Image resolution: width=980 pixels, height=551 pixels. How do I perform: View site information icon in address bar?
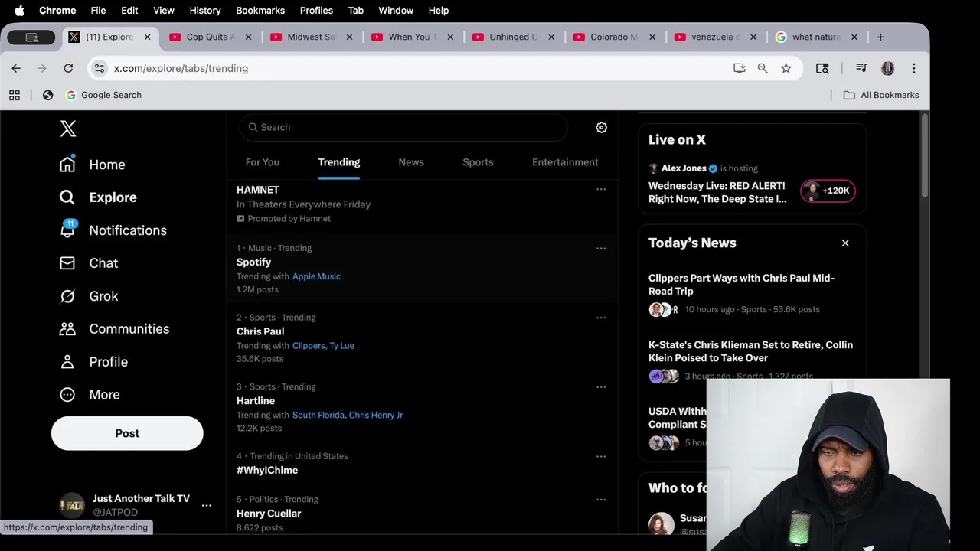(x=100, y=68)
